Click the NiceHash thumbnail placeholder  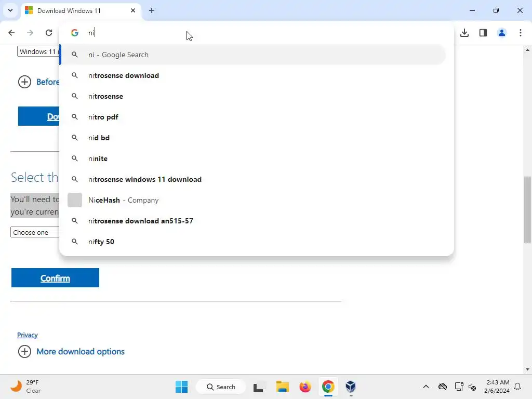(x=75, y=200)
